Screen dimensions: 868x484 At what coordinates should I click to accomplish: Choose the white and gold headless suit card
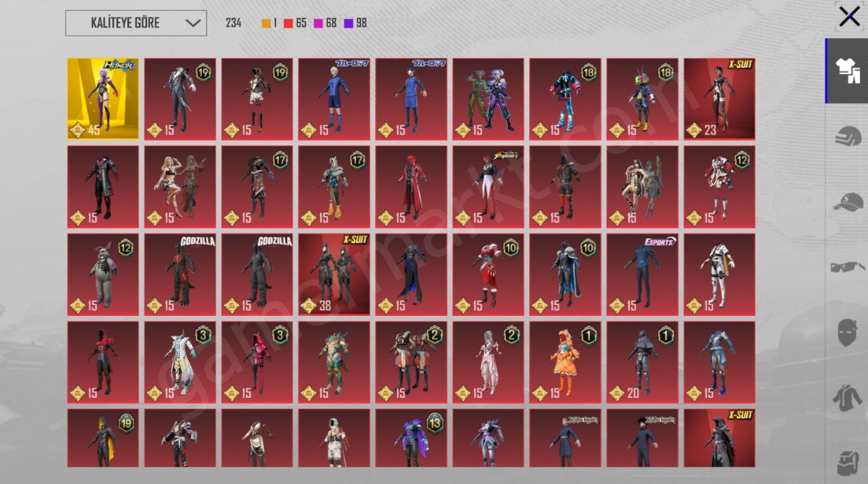(x=720, y=274)
